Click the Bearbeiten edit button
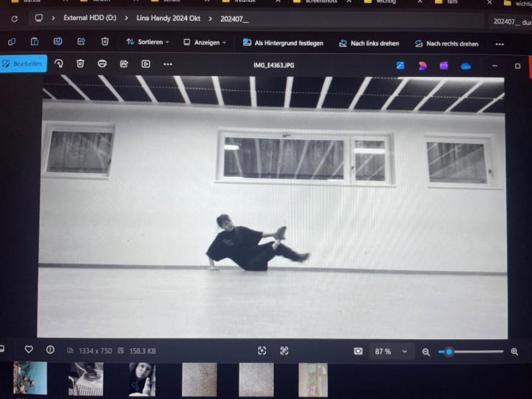The width and height of the screenshot is (532, 399). tap(24, 64)
